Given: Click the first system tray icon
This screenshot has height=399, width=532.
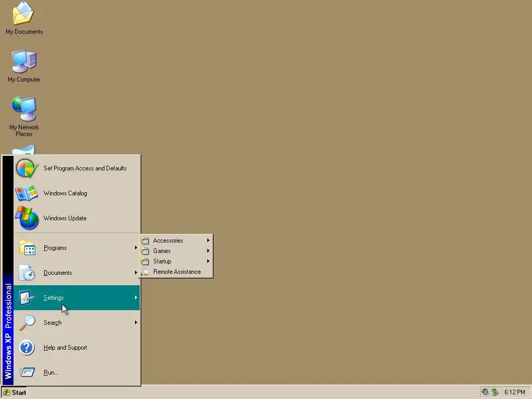Looking at the screenshot, I should point(485,392).
